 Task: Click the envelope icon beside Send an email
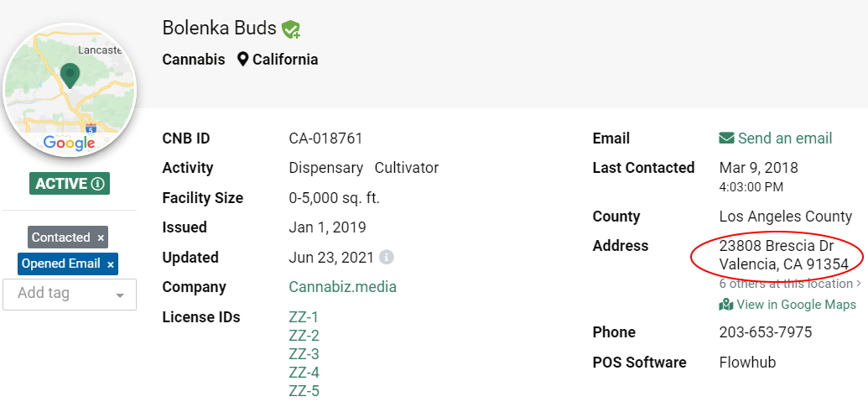point(726,138)
